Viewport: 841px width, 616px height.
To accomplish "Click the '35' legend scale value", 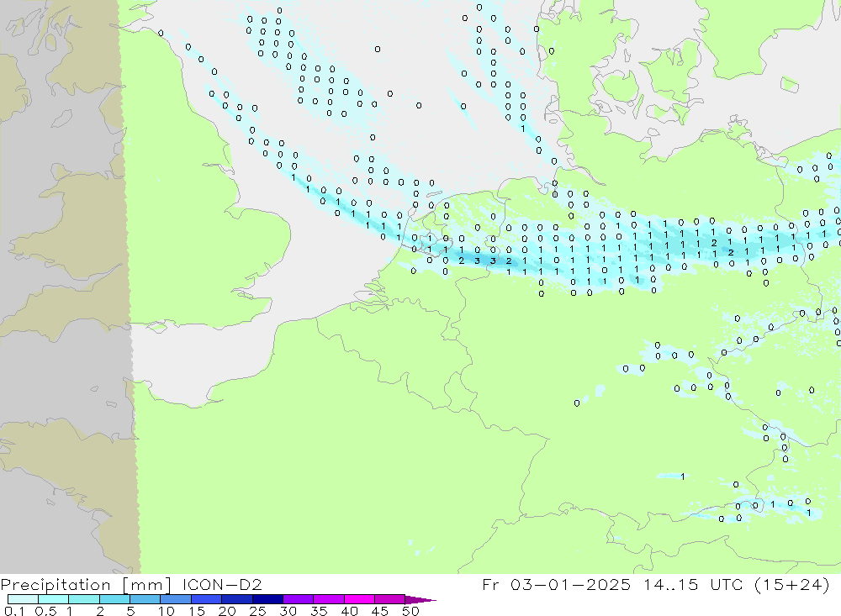I will coord(319,611).
